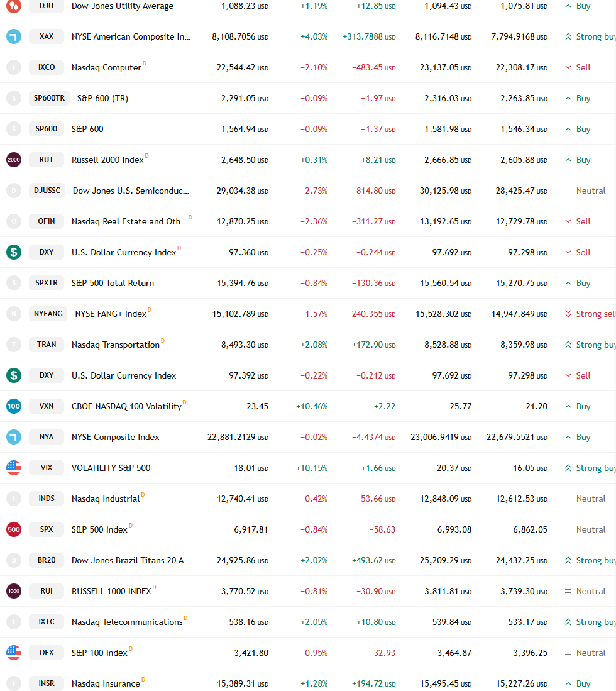Click the Neutral rating for DJUSSC
This screenshot has height=691, width=616.
click(585, 191)
